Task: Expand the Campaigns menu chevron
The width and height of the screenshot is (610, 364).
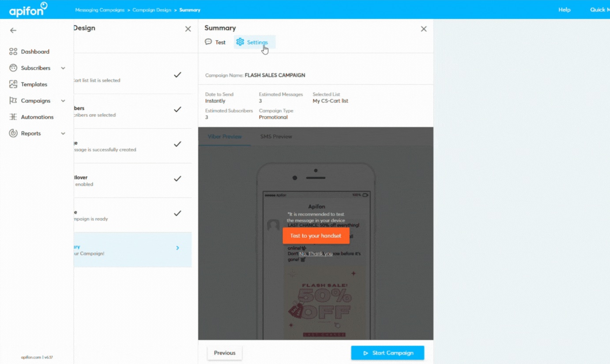Action: [x=63, y=100]
